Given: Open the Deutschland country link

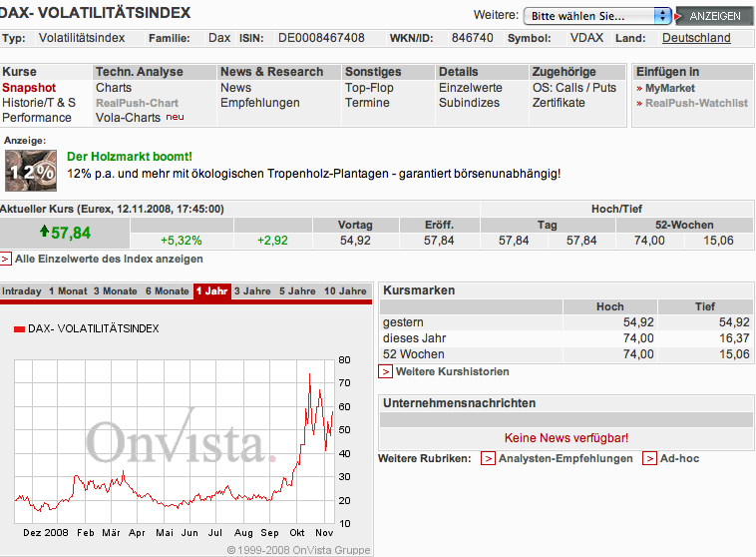Looking at the screenshot, I should point(696,38).
